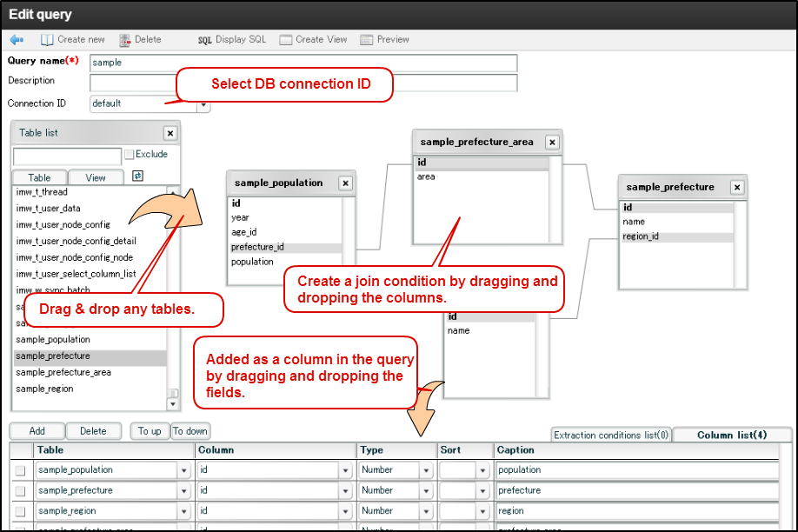Click the Create View icon
Screen dimensions: 798x532
pyautogui.click(x=285, y=40)
